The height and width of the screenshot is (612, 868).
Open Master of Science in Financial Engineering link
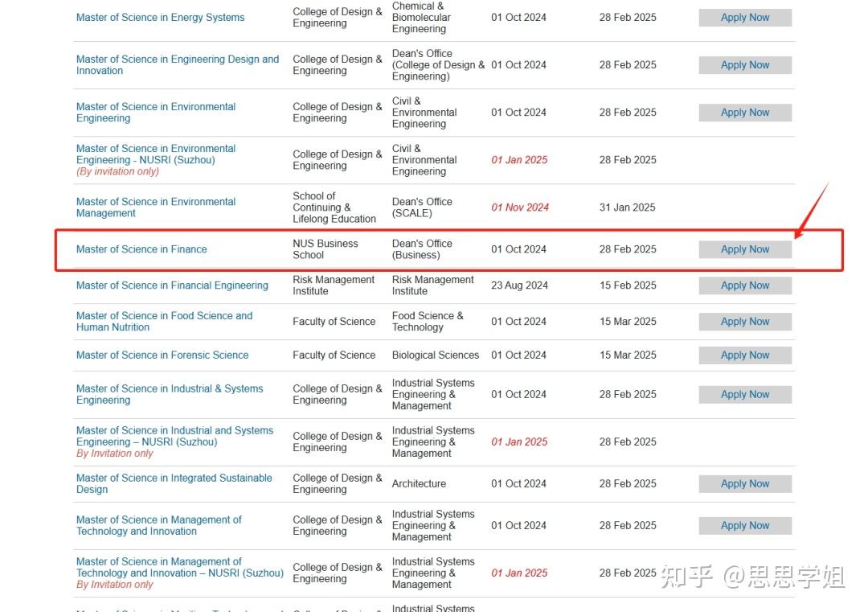(172, 285)
